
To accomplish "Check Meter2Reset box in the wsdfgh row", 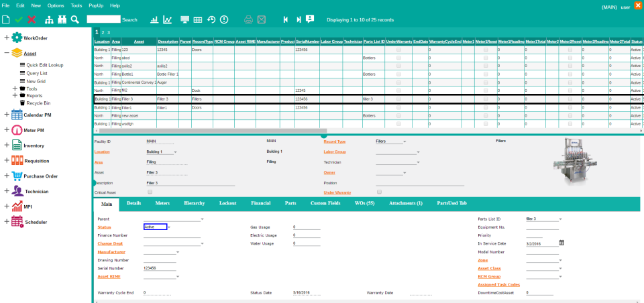I will [x=570, y=123].
